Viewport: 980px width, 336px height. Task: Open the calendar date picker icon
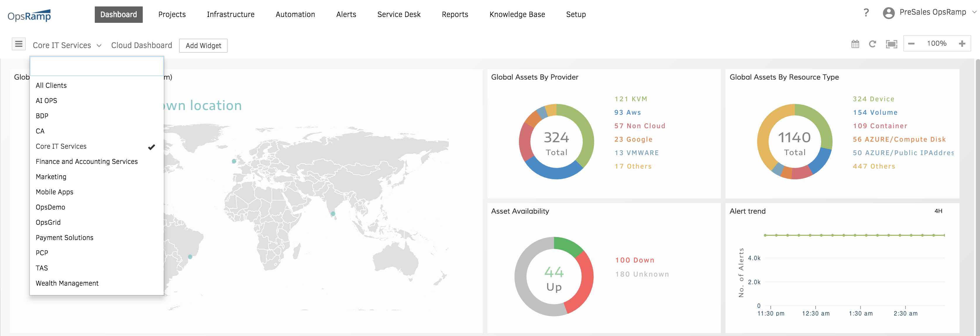click(x=855, y=44)
